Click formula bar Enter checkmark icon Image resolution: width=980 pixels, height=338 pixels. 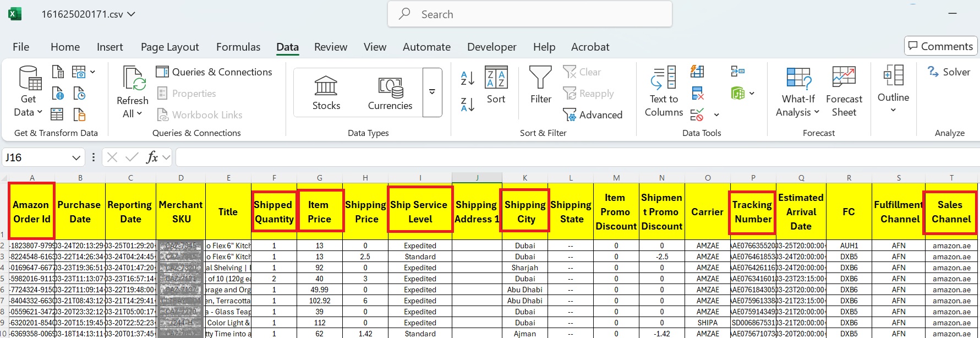click(x=132, y=157)
